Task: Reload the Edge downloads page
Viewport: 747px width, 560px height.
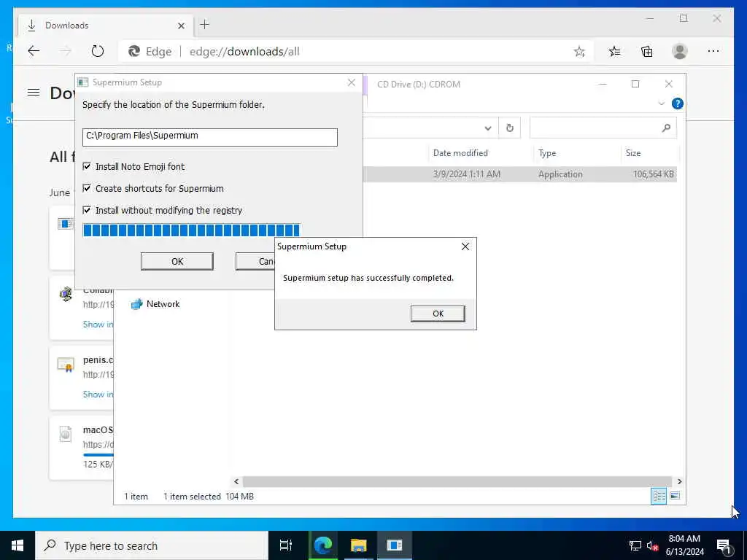Action: tap(98, 51)
